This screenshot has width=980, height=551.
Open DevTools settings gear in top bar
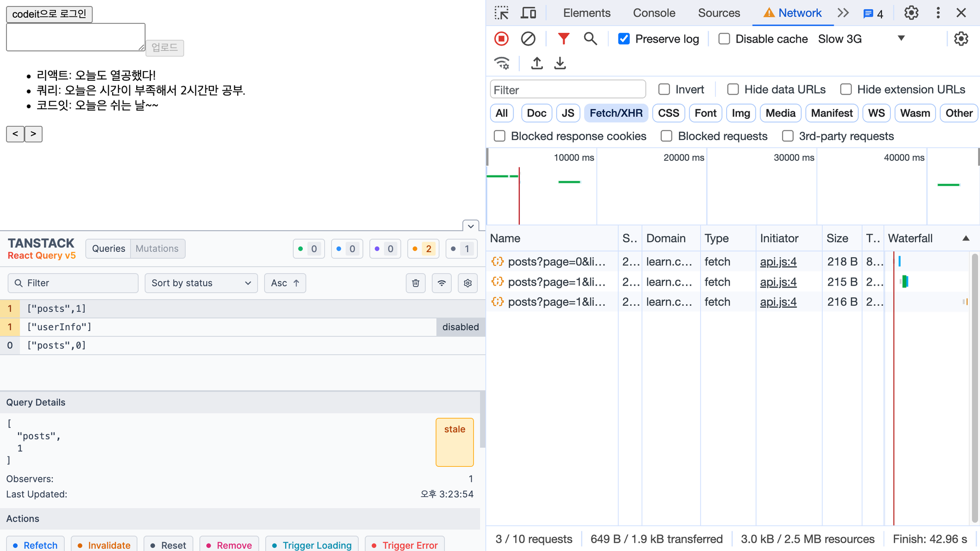[911, 13]
